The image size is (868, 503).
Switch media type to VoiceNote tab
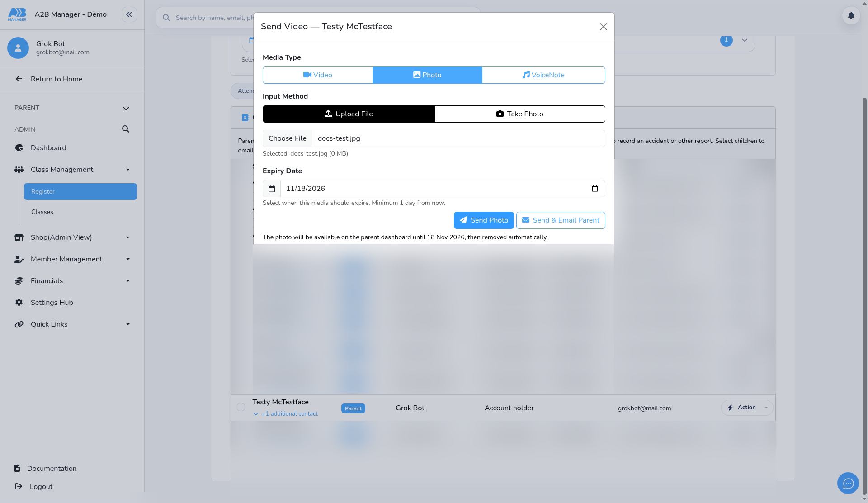point(543,75)
